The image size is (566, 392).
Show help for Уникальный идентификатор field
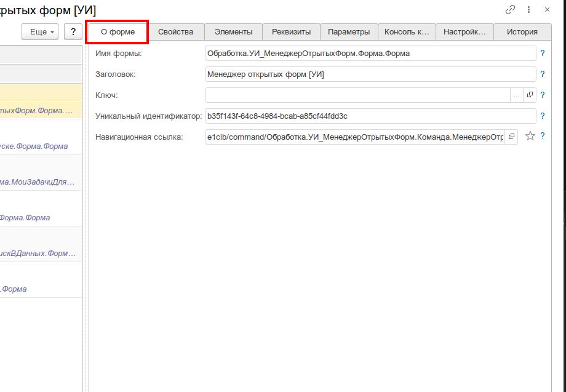pos(542,116)
